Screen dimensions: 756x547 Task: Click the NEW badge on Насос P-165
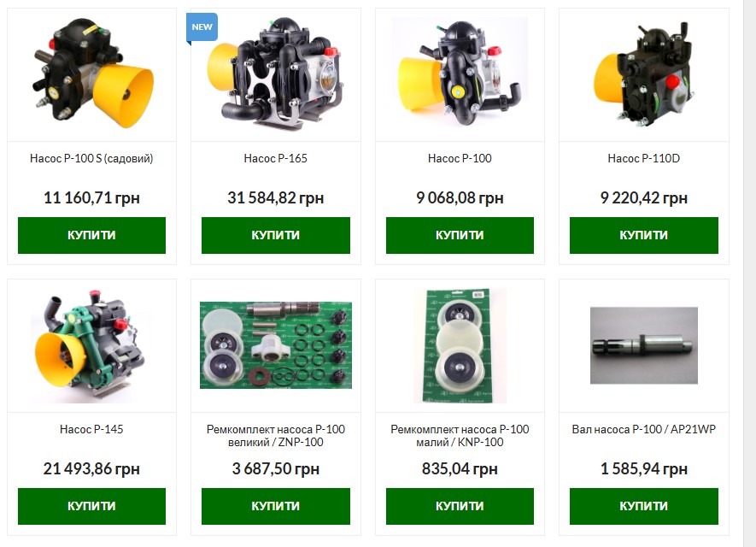point(202,28)
